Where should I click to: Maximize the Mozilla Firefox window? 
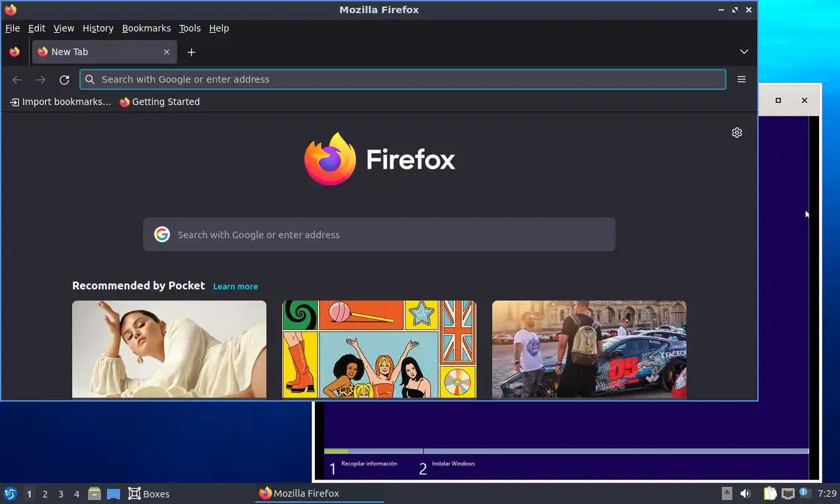735,10
